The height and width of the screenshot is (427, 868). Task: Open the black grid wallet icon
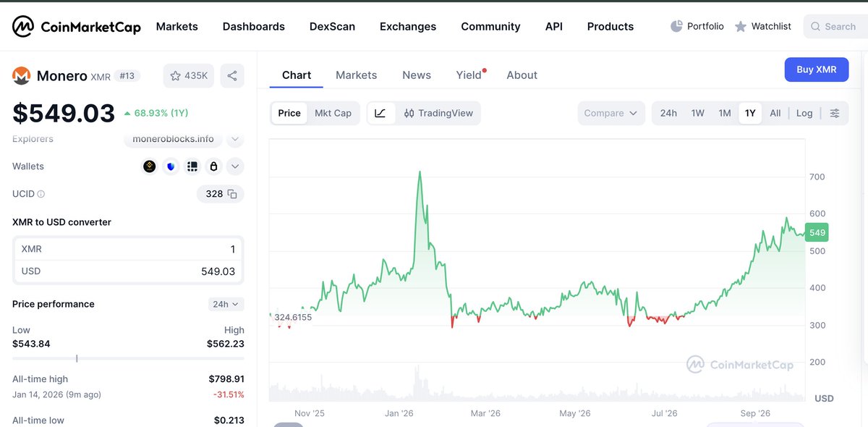(x=192, y=166)
